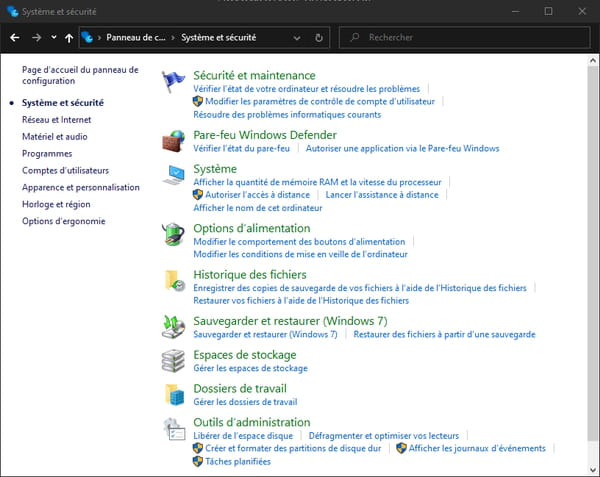Go up one level with the up arrow
Image resolution: width=600 pixels, height=477 pixels.
click(x=69, y=37)
